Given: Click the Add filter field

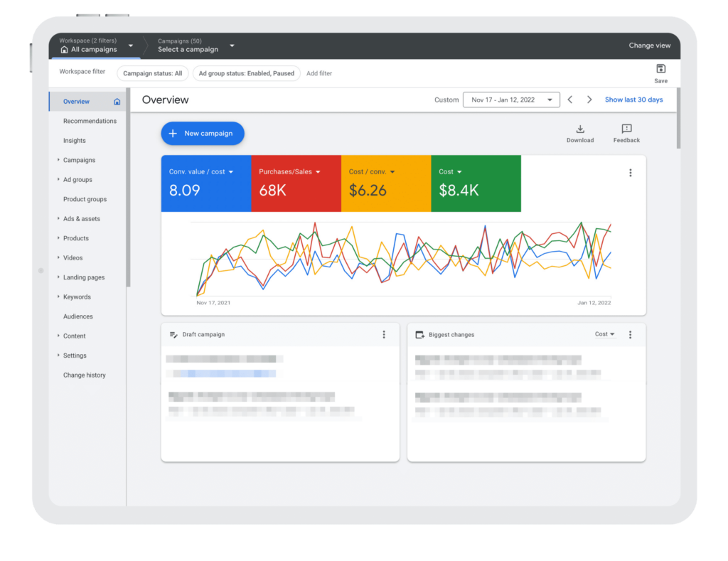Looking at the screenshot, I should [319, 73].
